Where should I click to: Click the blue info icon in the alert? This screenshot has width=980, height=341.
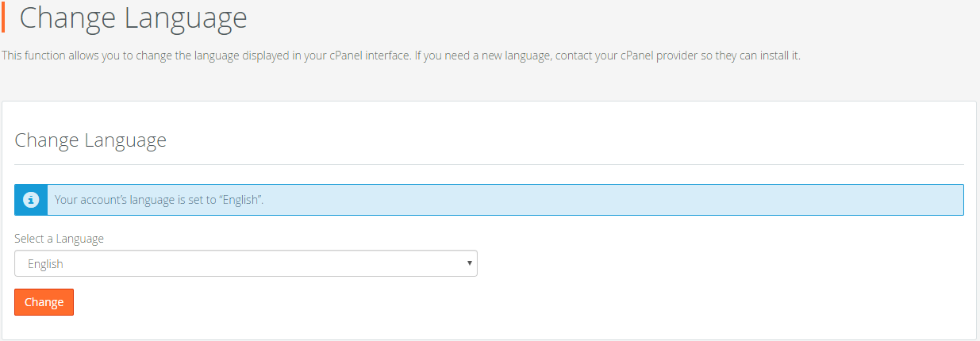coord(31,200)
